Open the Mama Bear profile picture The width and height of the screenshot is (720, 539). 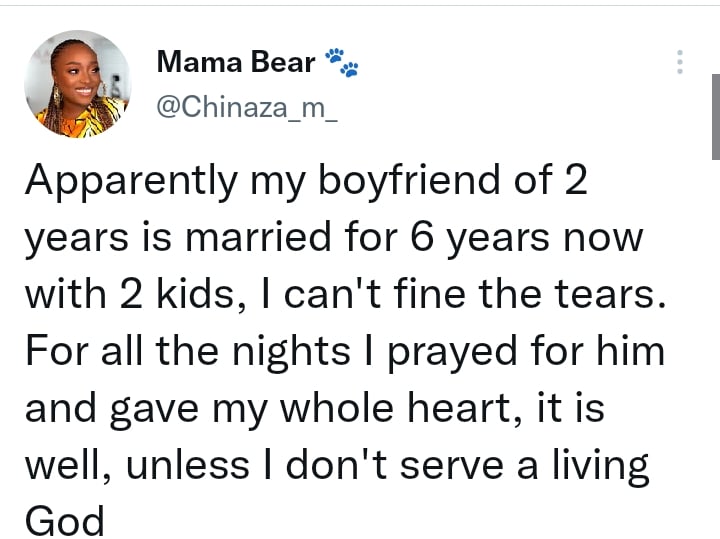tap(77, 82)
